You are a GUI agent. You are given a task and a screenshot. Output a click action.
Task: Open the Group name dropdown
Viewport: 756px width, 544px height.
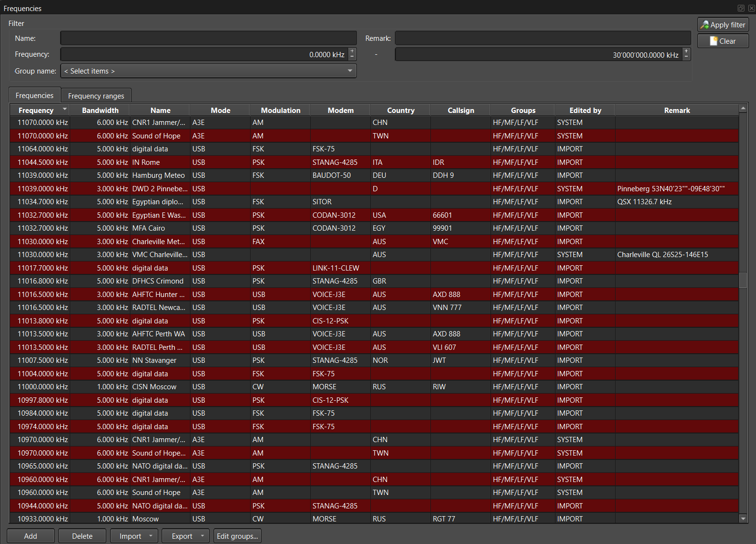coord(350,71)
